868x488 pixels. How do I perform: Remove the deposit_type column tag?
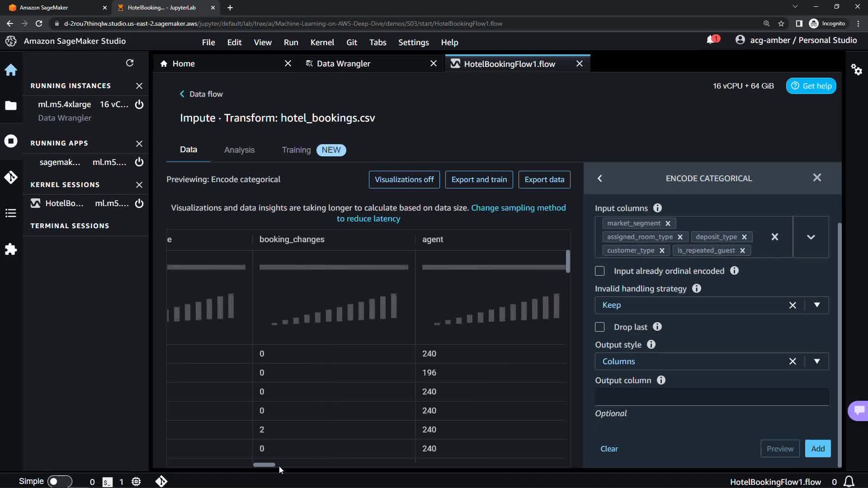click(744, 237)
